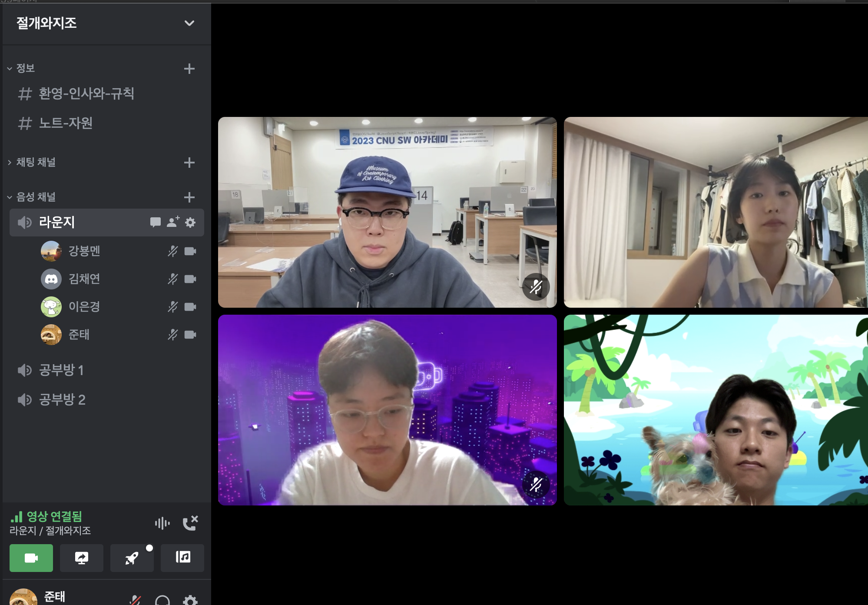Screen dimensions: 868x605
Task: Focus the video tile with the tropical beach background
Action: 716,410
